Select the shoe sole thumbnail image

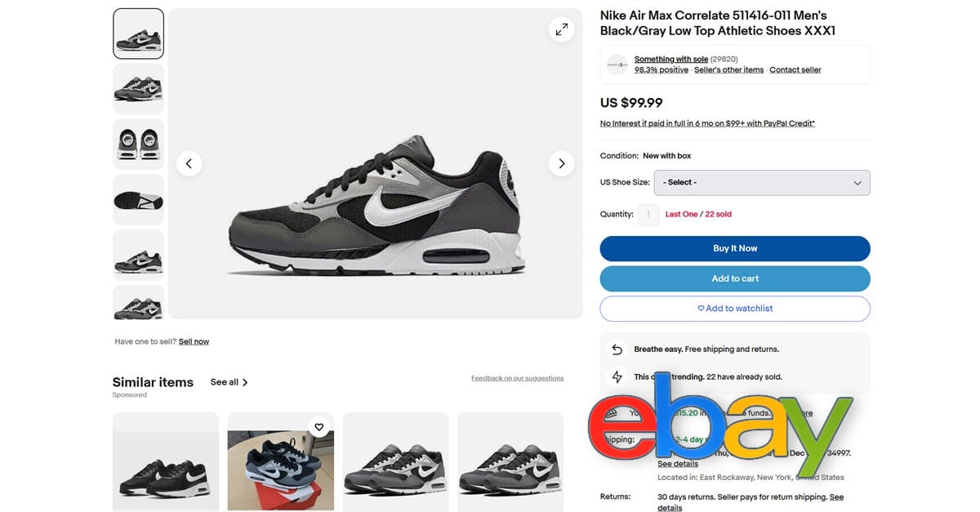click(138, 200)
